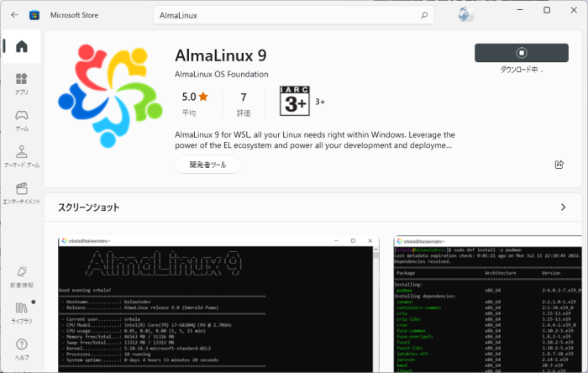Click the search magnifier icon
Screen dimensions: 588x373
pos(424,15)
